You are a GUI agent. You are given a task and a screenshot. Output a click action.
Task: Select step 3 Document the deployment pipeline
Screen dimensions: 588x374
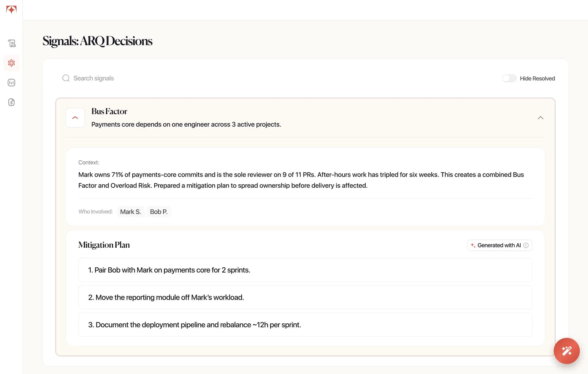click(x=305, y=324)
